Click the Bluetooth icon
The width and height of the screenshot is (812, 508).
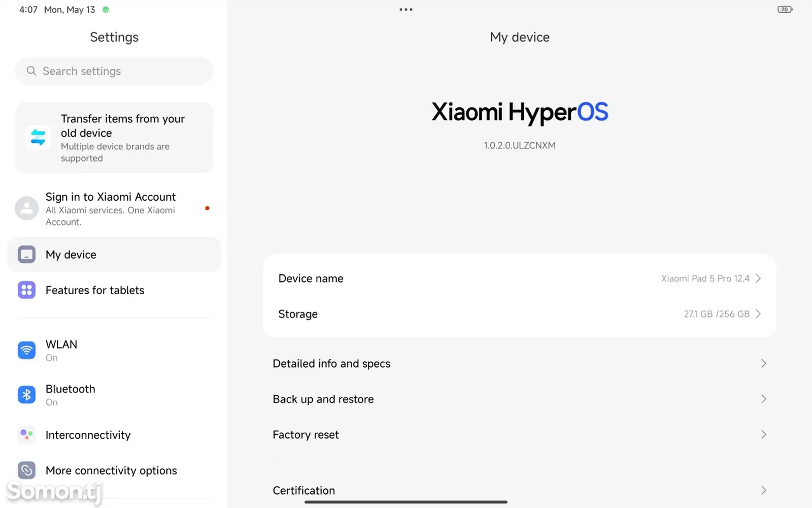coord(26,395)
